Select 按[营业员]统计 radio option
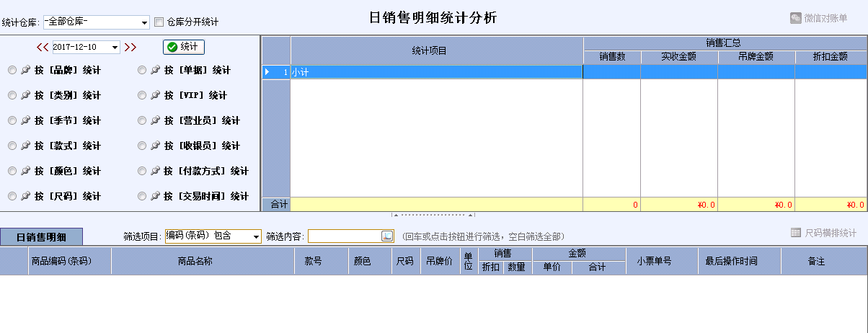 click(142, 120)
